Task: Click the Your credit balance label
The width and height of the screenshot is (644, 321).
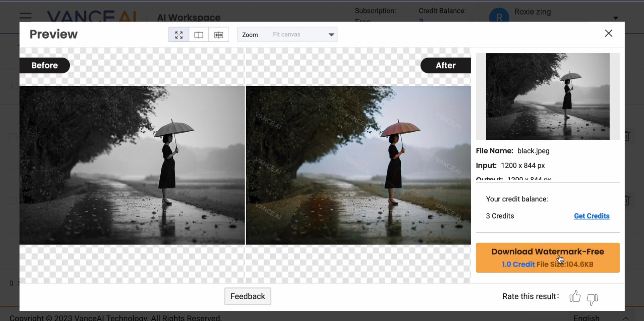Action: point(517,199)
